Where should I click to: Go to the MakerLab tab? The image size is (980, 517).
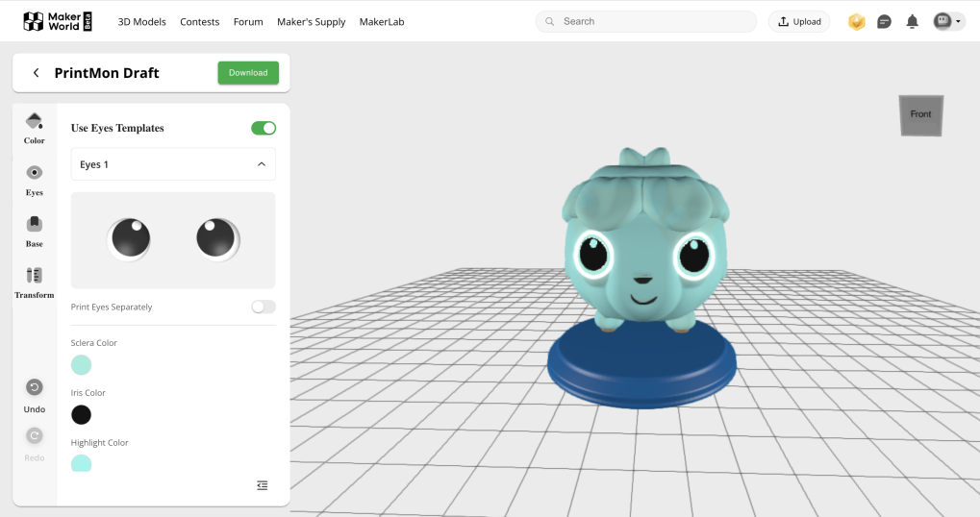point(382,22)
